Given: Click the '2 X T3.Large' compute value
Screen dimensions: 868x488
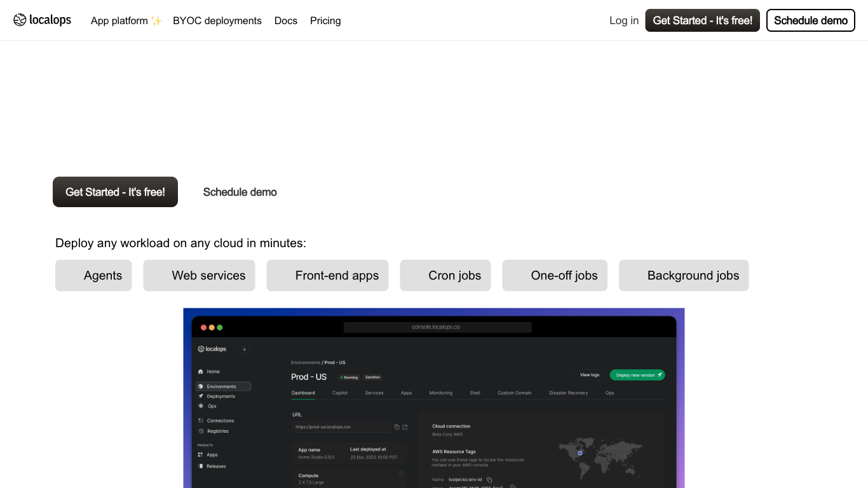Looking at the screenshot, I should (x=311, y=482).
